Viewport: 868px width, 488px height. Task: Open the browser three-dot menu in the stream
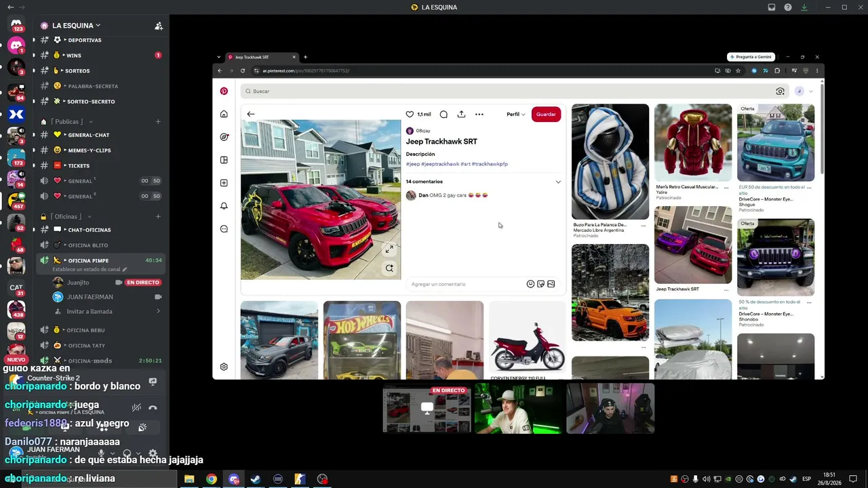[x=817, y=70]
